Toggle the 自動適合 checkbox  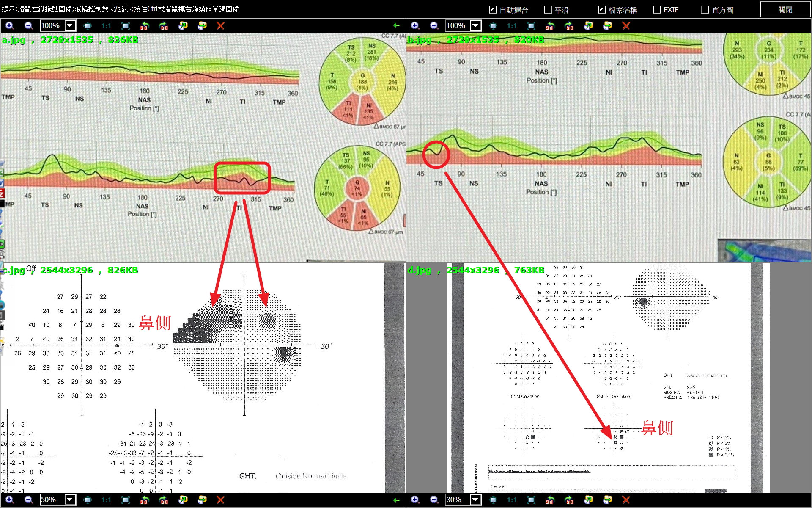pyautogui.click(x=493, y=10)
